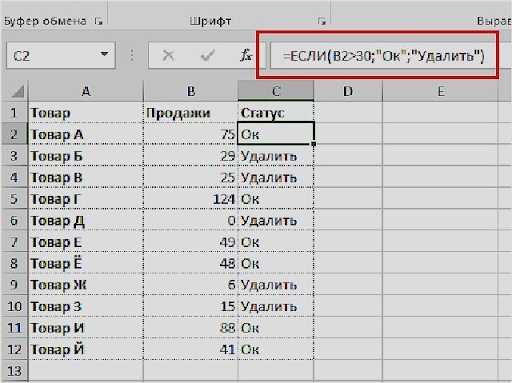The width and height of the screenshot is (512, 383).
Task: Select sales value 75
Action: (191, 134)
